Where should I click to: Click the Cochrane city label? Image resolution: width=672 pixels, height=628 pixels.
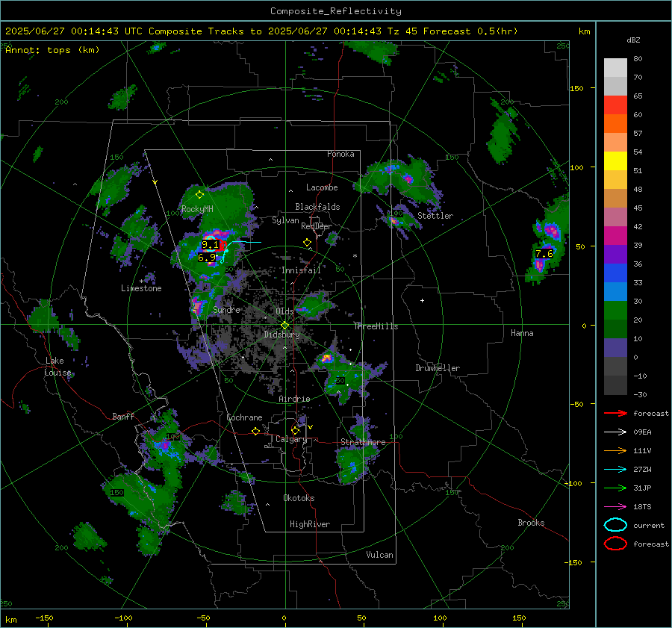click(x=244, y=417)
